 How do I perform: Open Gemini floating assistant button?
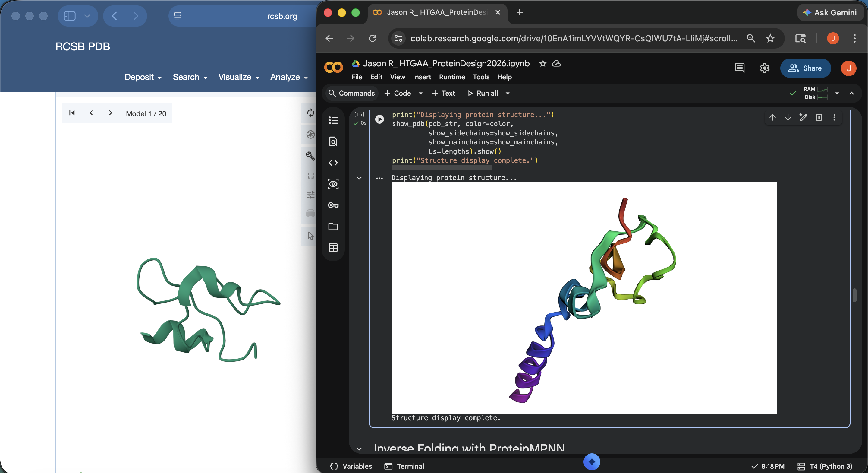[x=592, y=462]
